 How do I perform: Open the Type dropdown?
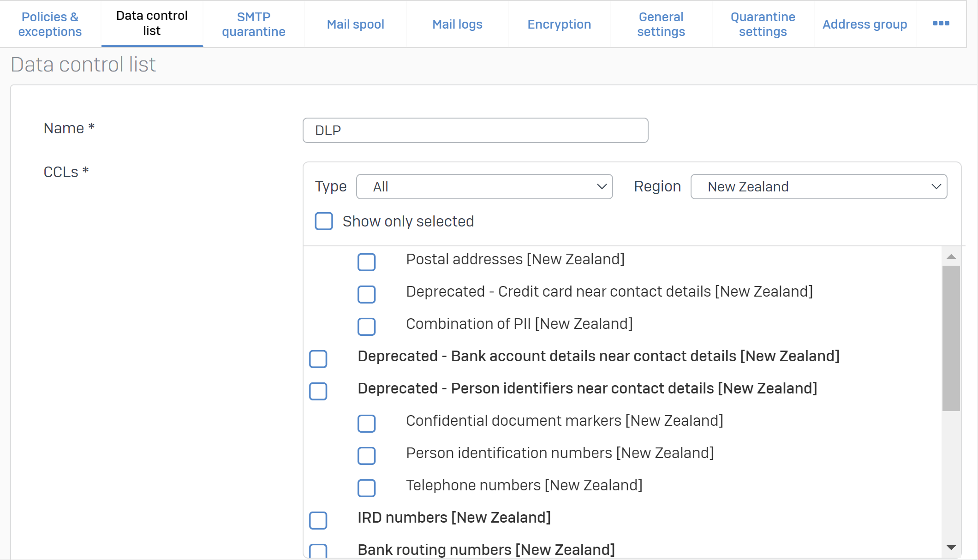(x=484, y=186)
